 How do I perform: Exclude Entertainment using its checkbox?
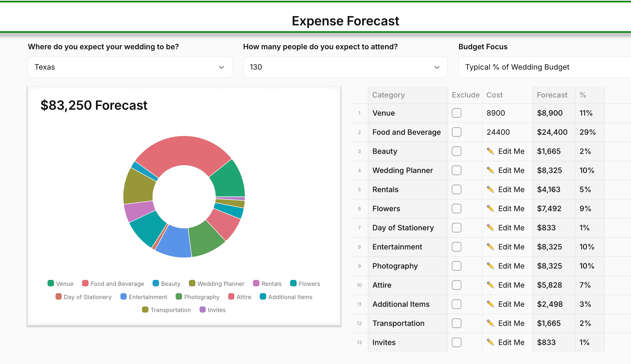[456, 247]
